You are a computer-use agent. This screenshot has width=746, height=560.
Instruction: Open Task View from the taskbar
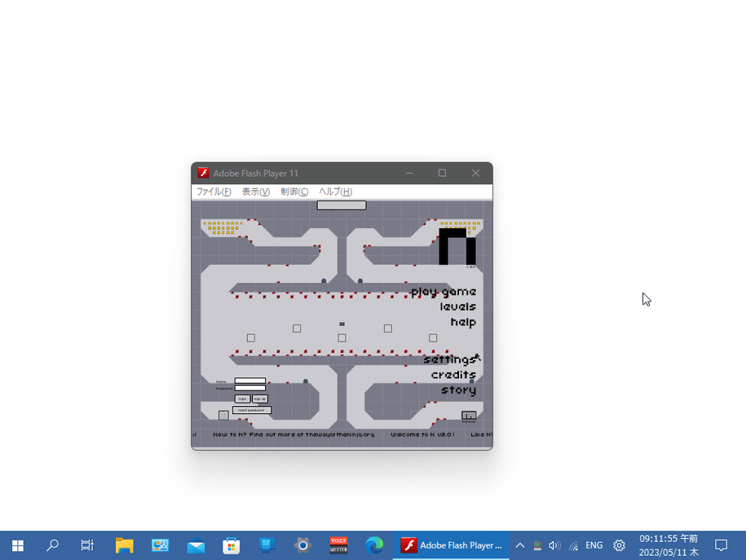(87, 545)
